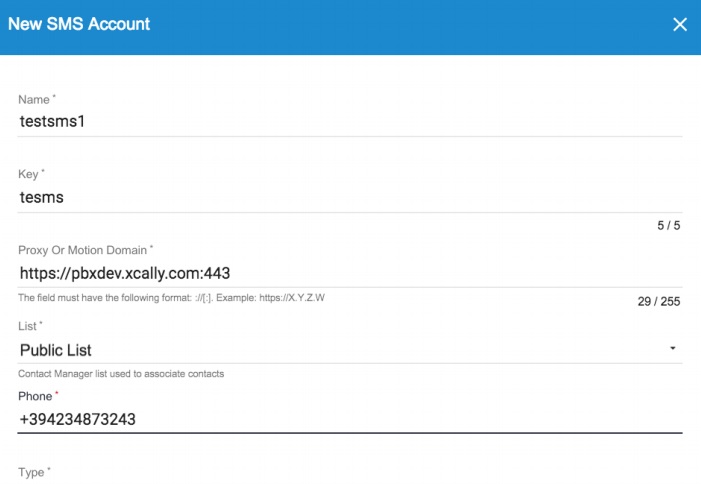Image resolution: width=701 pixels, height=484 pixels.
Task: Click the domain character counter 29 / 255
Action: [659, 301]
